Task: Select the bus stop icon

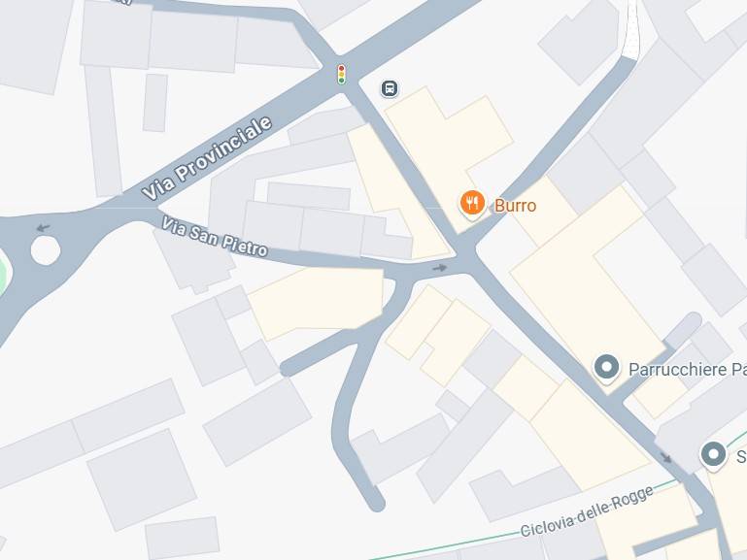Action: pyautogui.click(x=390, y=88)
